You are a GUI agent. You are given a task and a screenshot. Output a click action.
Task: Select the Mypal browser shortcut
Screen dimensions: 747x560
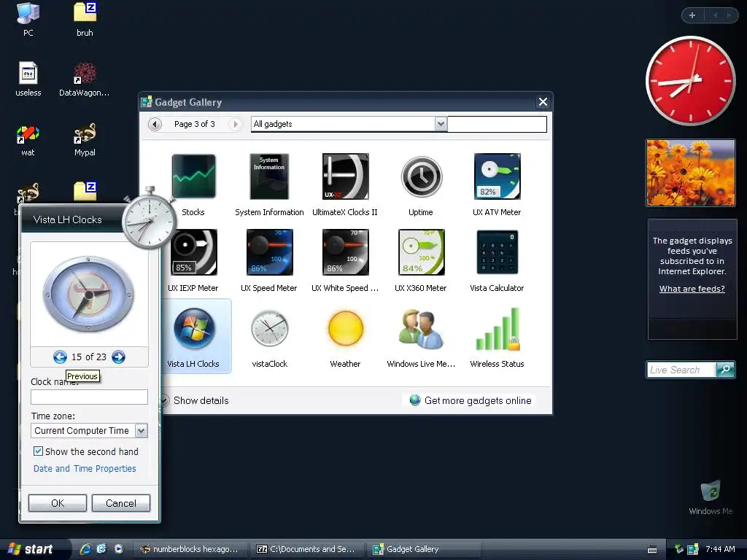85,139
